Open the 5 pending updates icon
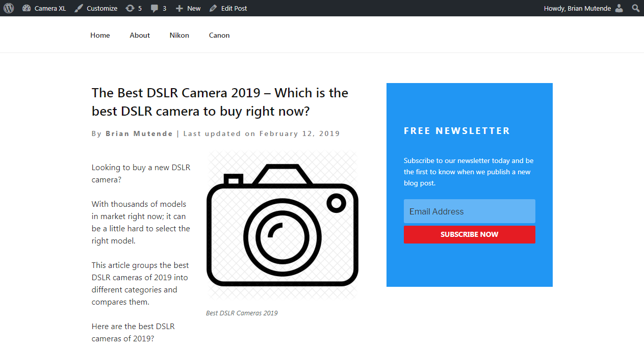This screenshot has height=351, width=644. 134,8
